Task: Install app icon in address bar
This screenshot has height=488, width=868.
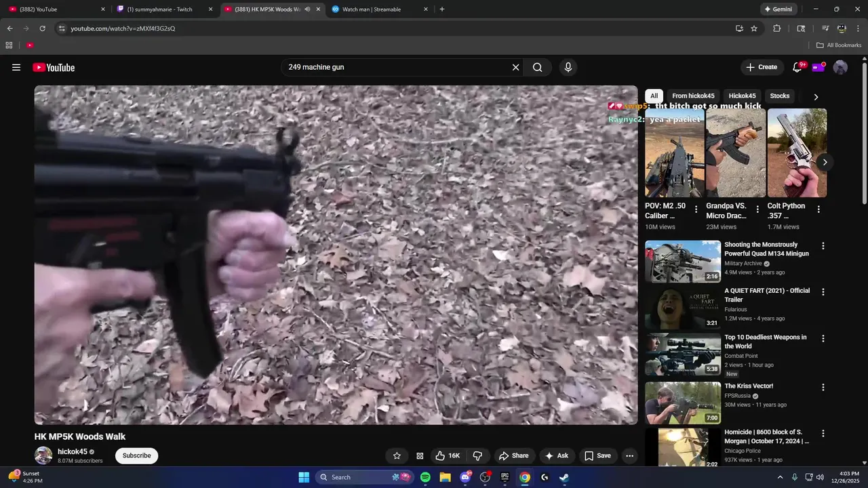Action: pos(739,28)
